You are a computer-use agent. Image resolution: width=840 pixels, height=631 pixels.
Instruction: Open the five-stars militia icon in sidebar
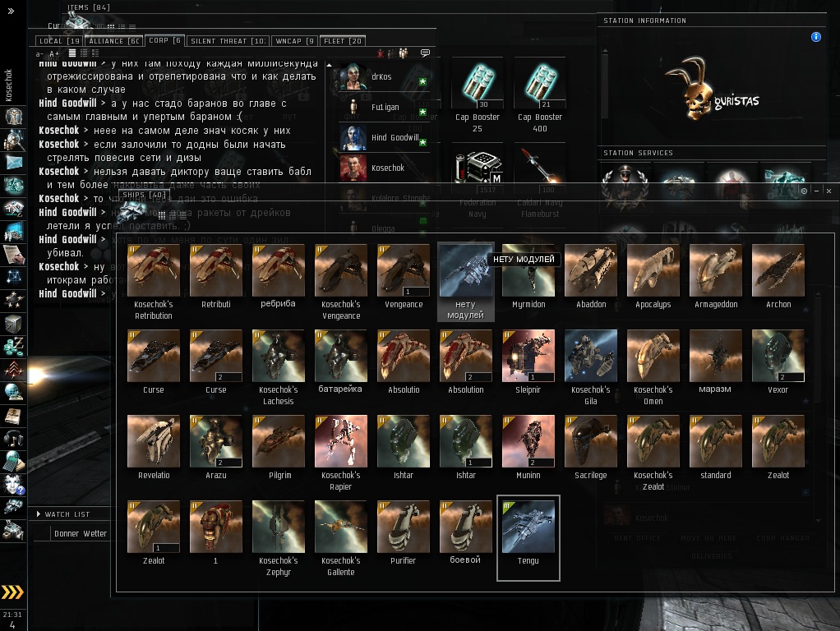13,301
